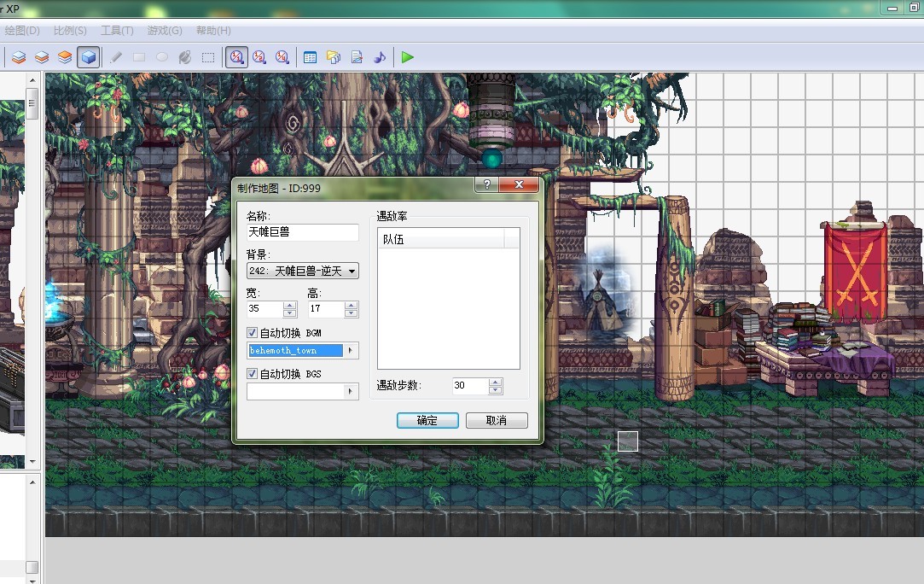Select the third layer icon

point(65,57)
